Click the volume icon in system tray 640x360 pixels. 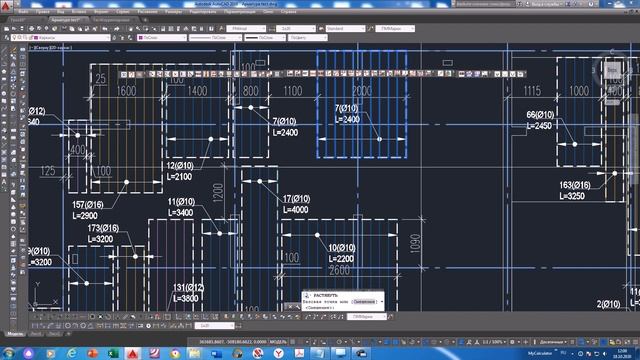pos(605,353)
